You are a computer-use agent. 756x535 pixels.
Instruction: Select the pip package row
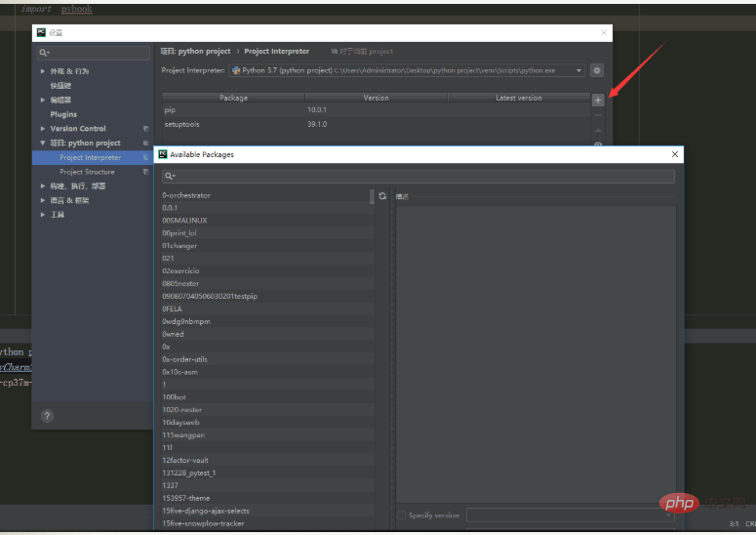(x=376, y=110)
